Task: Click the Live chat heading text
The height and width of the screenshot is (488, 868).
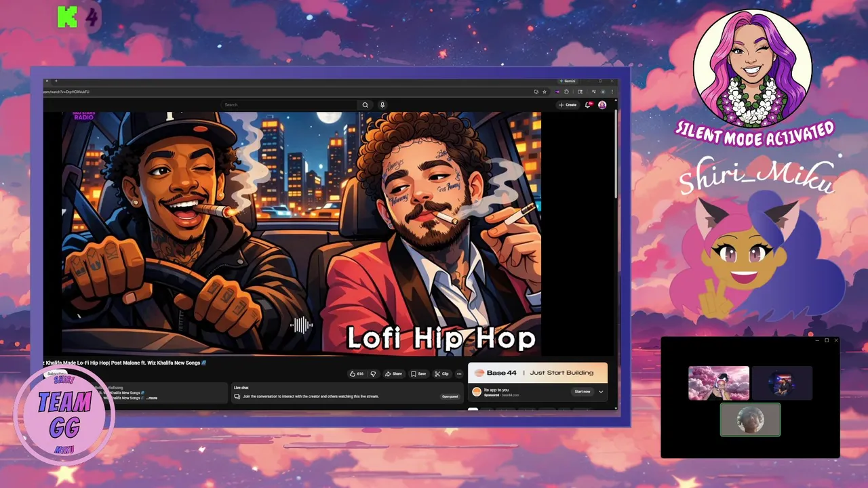Action: click(x=241, y=388)
